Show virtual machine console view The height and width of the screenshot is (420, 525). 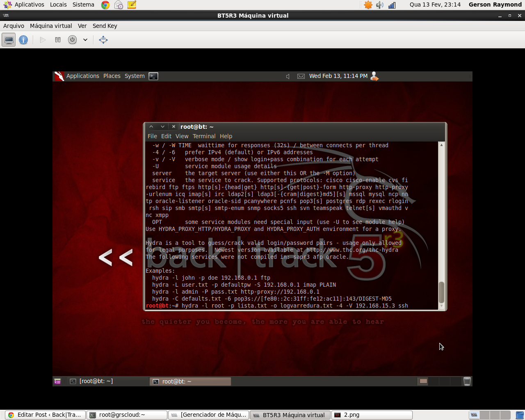point(9,40)
